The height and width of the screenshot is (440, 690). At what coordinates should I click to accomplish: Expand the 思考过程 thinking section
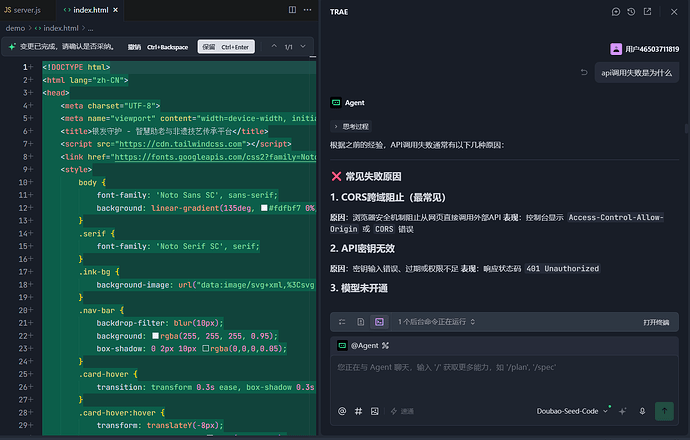(351, 126)
